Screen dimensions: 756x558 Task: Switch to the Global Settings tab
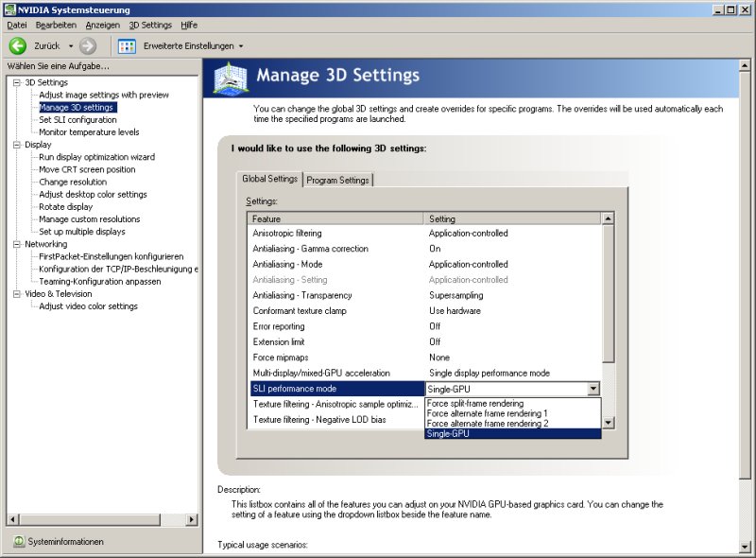pos(269,179)
